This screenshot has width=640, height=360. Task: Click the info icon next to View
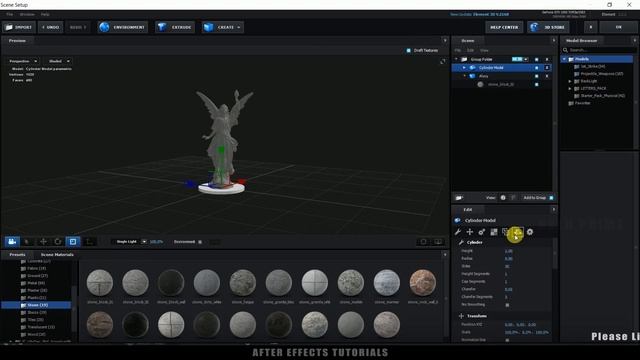pos(503,198)
